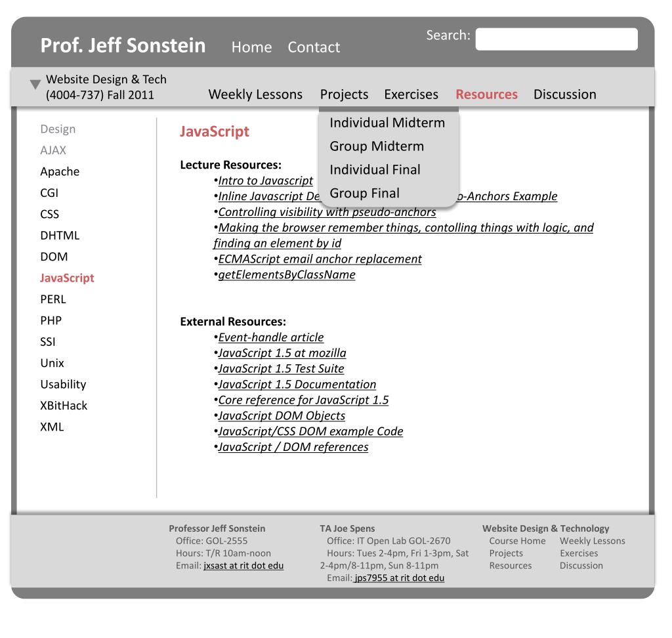Open JavaScript/CSS DOM example Code link
The height and width of the screenshot is (638, 672).
click(310, 431)
